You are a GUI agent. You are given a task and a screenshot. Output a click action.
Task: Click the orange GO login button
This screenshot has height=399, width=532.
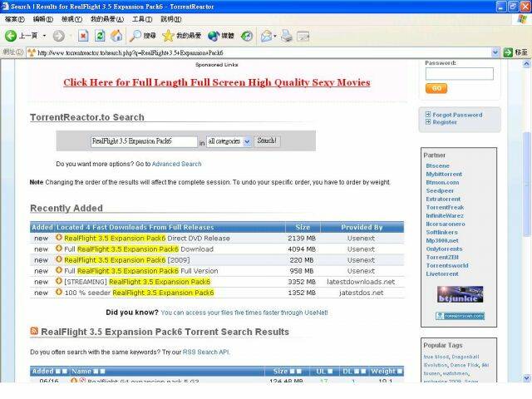436,88
